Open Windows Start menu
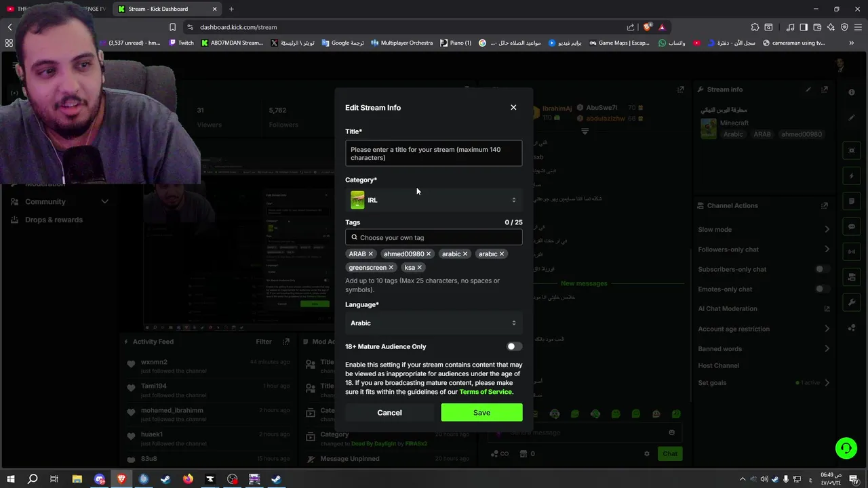The image size is (868, 488). [x=10, y=479]
